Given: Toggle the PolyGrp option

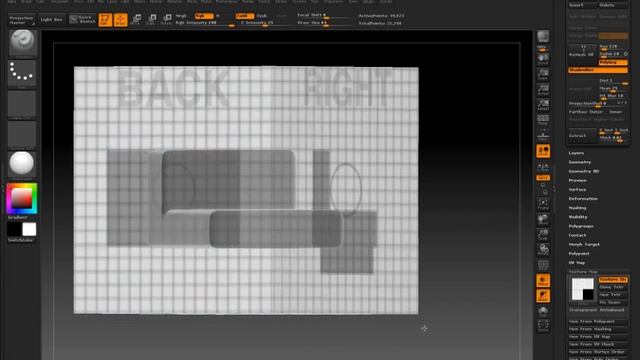Looking at the screenshot, I should (x=613, y=62).
